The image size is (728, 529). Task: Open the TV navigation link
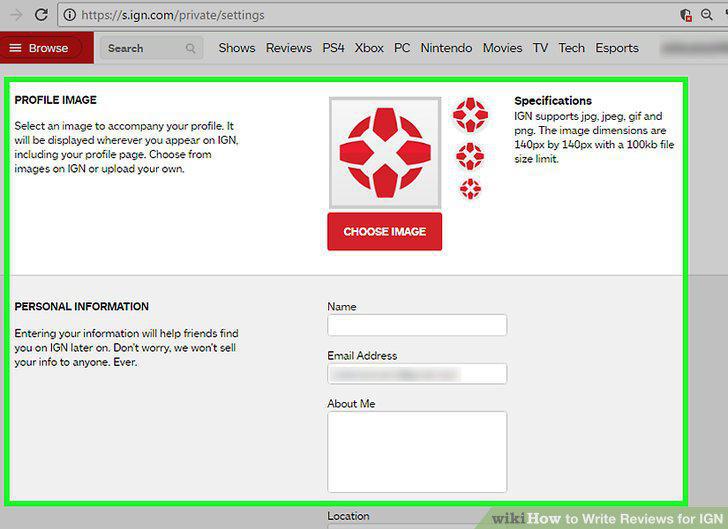(x=540, y=48)
